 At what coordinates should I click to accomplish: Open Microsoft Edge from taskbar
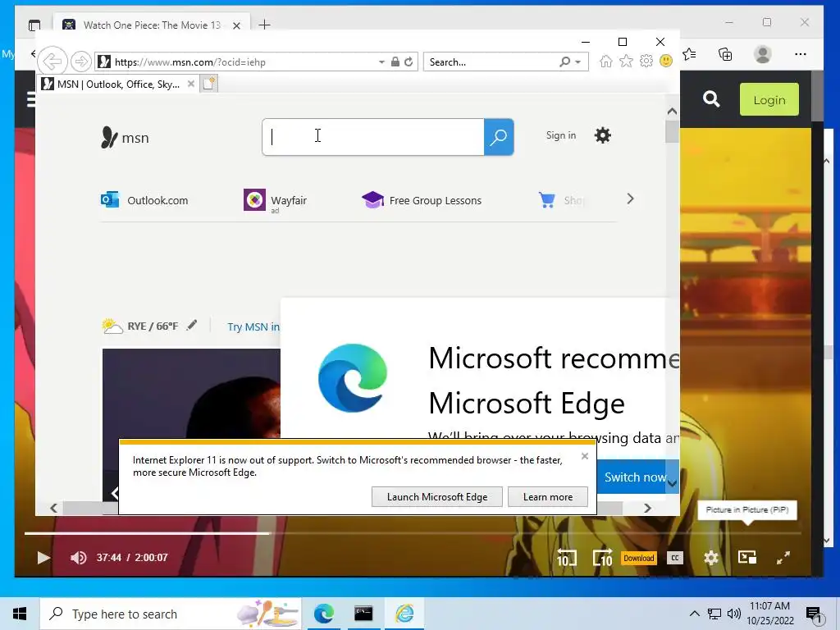pos(323,614)
